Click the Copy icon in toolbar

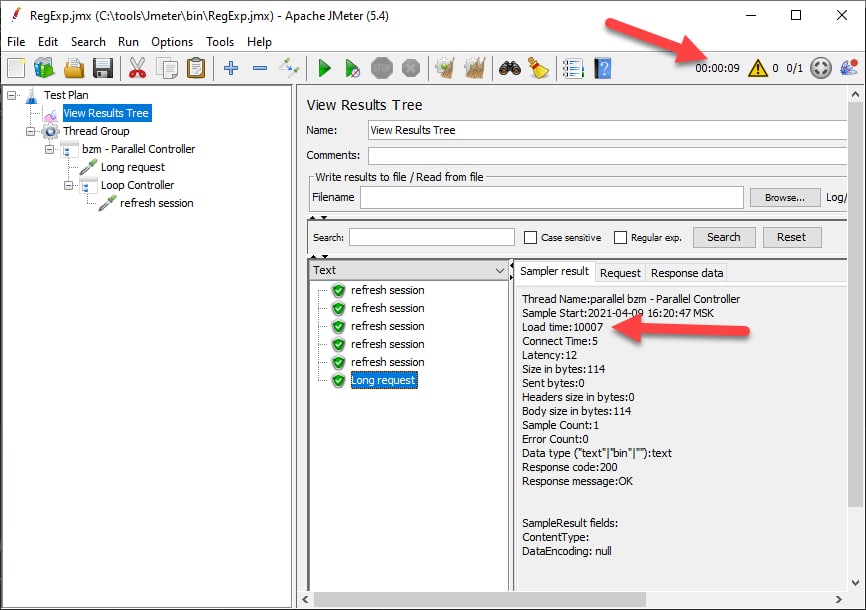(x=167, y=69)
